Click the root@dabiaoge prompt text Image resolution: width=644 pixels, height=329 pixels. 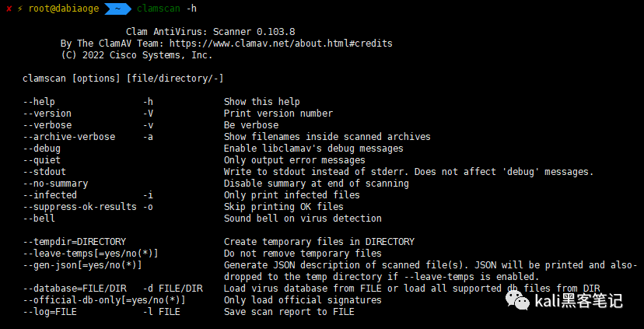(x=64, y=9)
